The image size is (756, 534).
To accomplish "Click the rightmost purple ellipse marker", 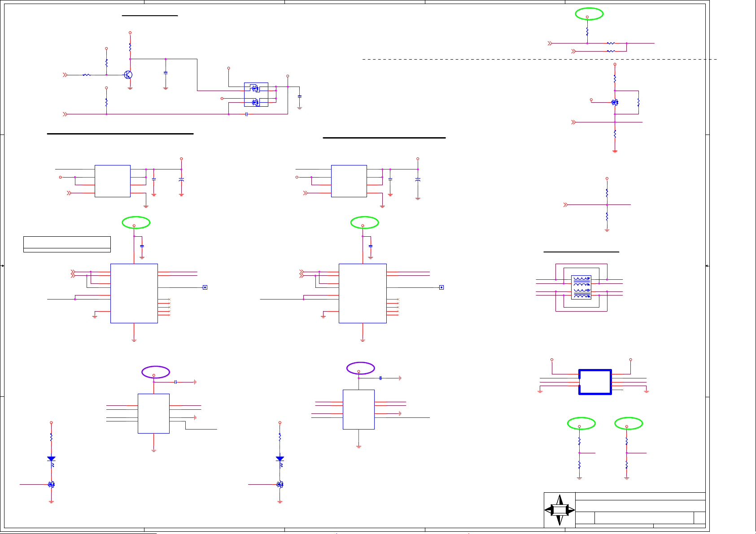I will (361, 368).
